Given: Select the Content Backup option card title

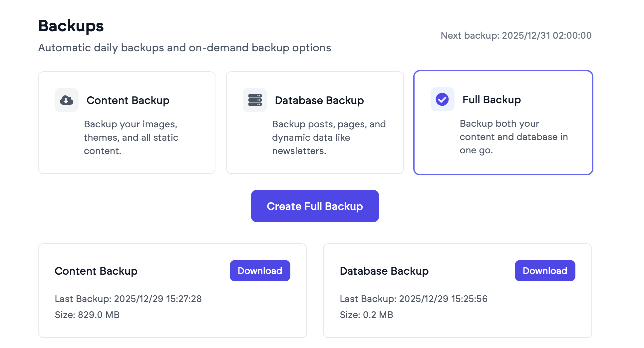Looking at the screenshot, I should click(128, 100).
